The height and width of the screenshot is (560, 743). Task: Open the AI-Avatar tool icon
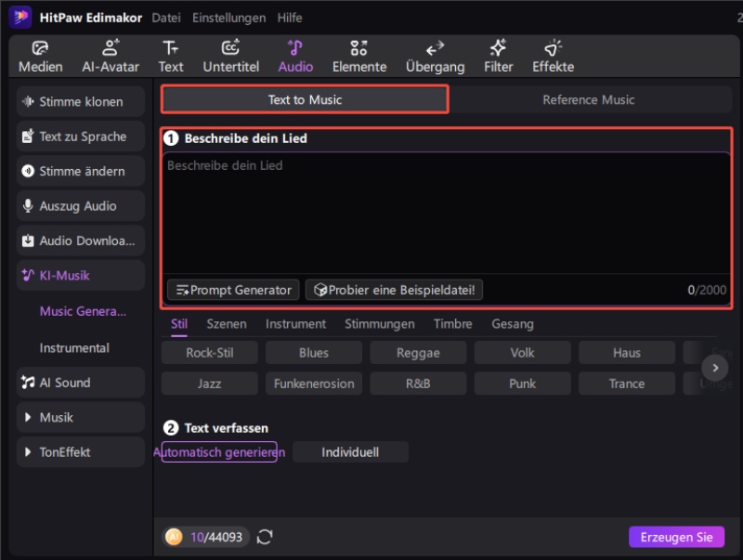pos(111,47)
